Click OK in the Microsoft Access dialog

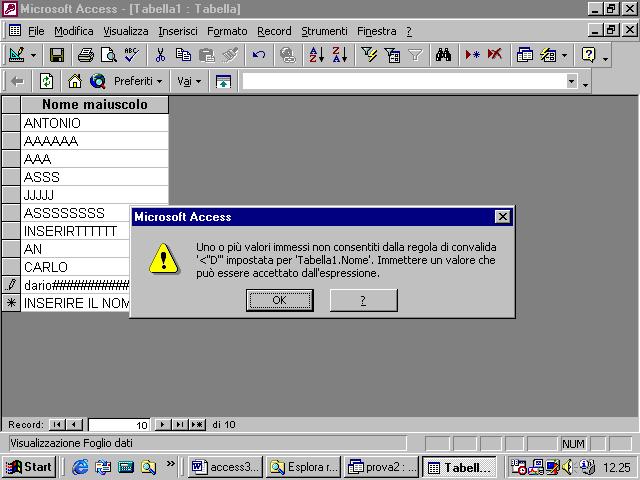click(280, 300)
